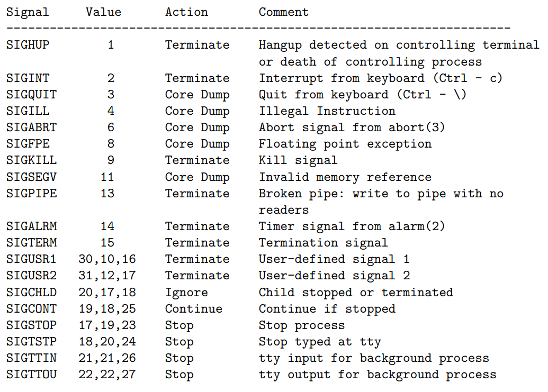
Task: Click the SIGINT signal name
Action: [x=28, y=78]
